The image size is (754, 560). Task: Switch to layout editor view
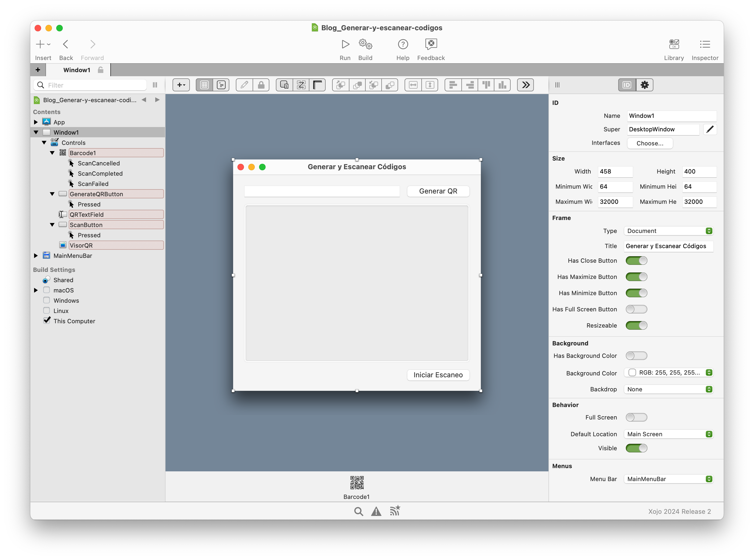point(204,85)
